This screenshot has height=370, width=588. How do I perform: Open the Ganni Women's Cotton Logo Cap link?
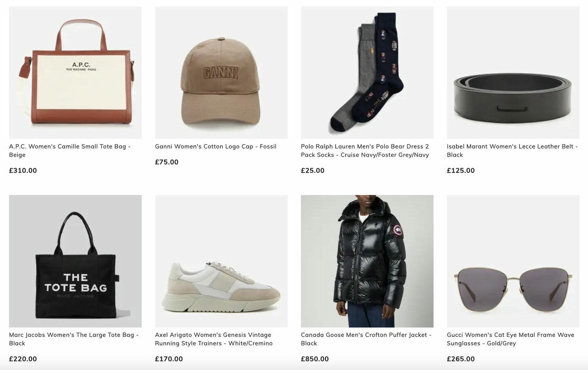[x=216, y=146]
